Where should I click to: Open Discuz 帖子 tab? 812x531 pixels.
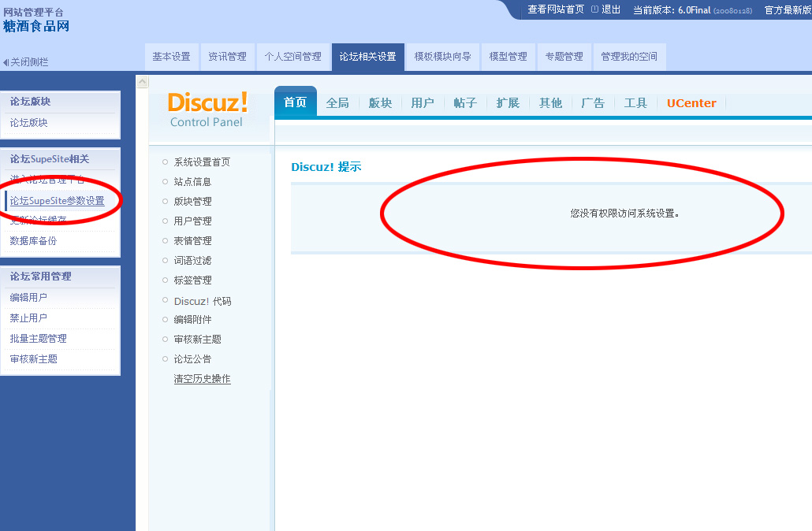(465, 103)
